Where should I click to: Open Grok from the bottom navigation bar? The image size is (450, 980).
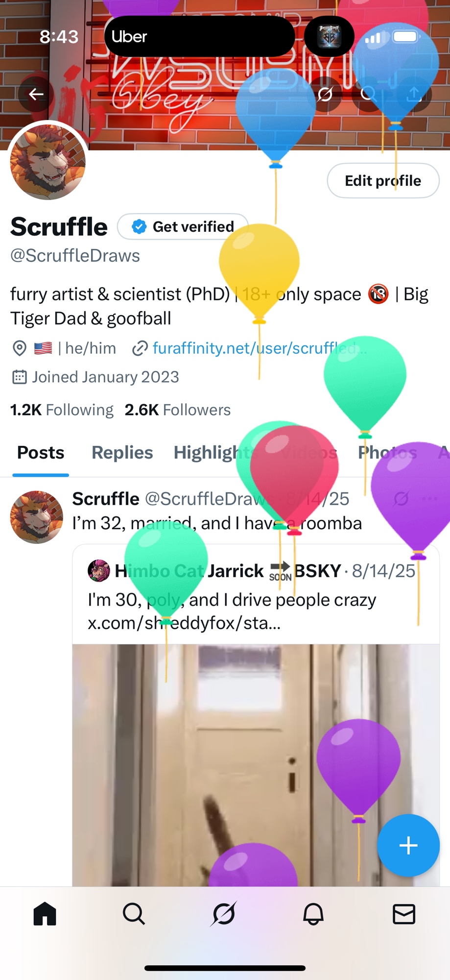(x=224, y=914)
